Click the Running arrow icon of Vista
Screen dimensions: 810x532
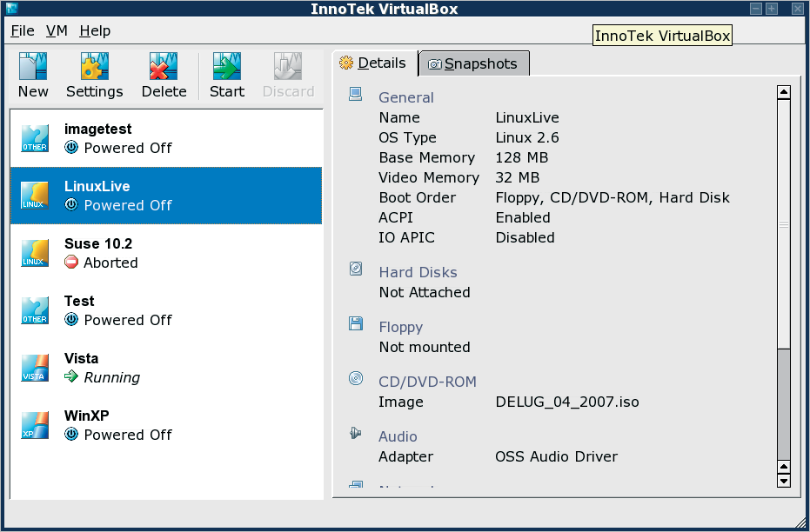click(x=71, y=376)
